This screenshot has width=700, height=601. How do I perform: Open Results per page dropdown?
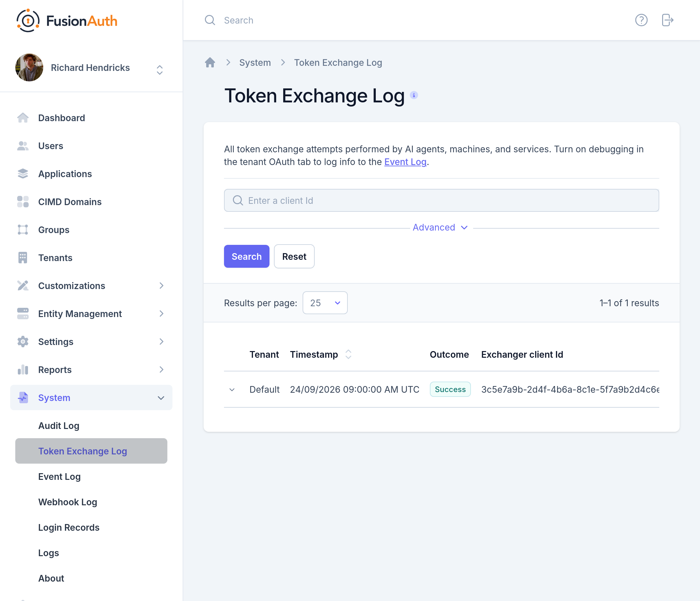pyautogui.click(x=325, y=303)
